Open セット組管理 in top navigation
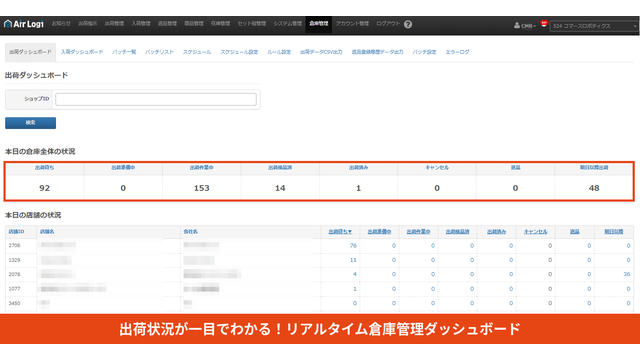 coord(252,24)
